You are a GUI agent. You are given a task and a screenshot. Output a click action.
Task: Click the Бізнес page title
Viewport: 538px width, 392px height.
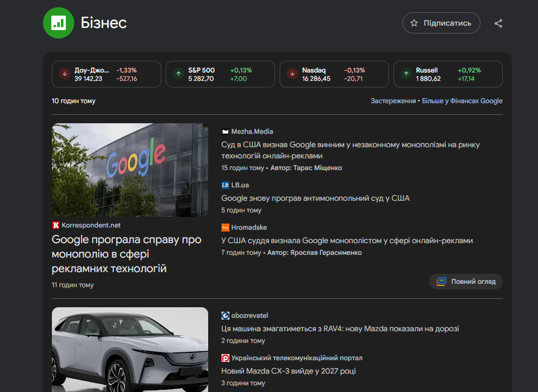point(104,23)
